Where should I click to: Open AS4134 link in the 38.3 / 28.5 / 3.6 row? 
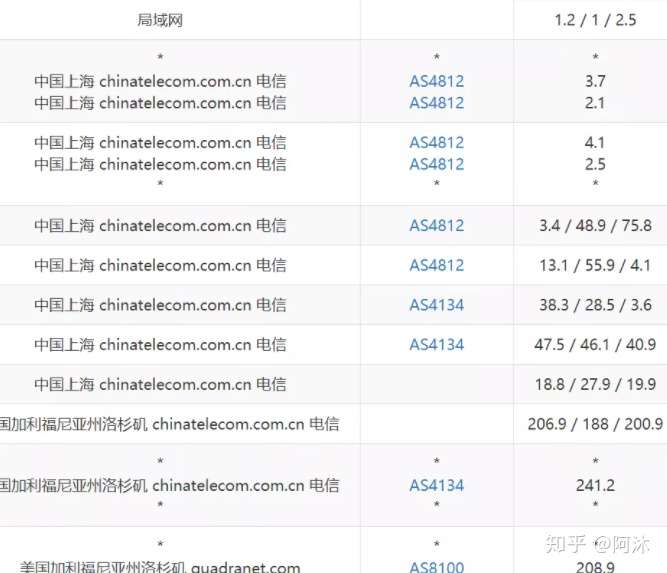point(436,305)
